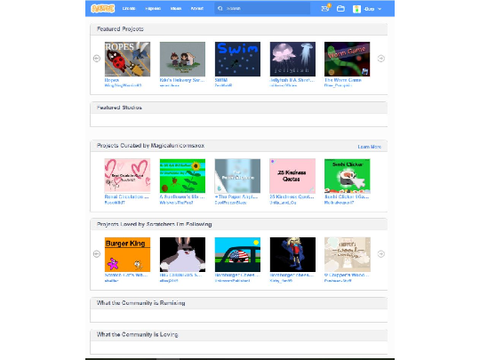Click the search magnifier icon
Screen dimensions: 480x360
point(220,8)
